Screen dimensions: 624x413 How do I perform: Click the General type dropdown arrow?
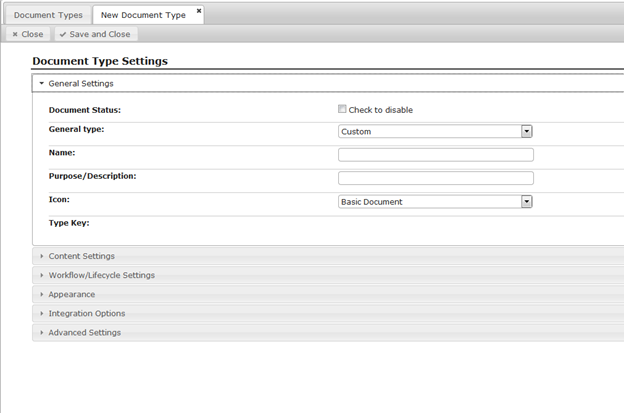(526, 131)
